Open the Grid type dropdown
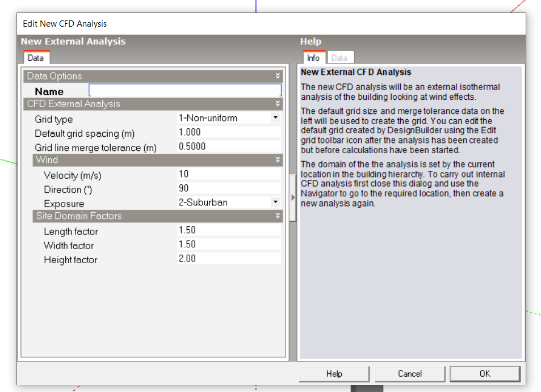This screenshot has height=392, width=541. (x=275, y=118)
